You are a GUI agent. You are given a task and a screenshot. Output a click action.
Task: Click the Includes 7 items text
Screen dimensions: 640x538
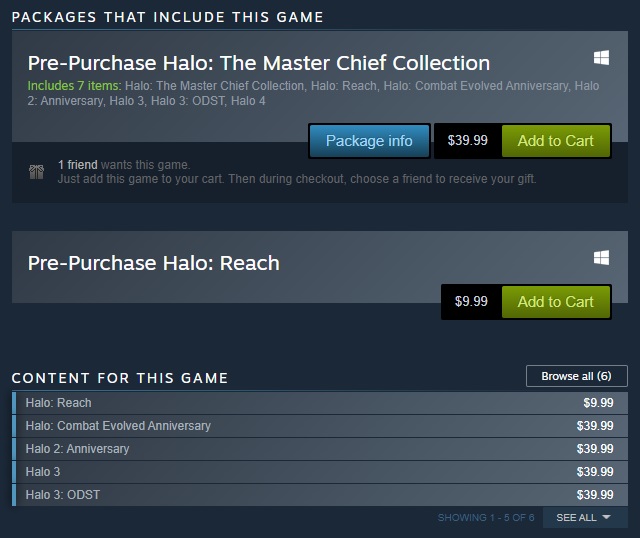74,86
